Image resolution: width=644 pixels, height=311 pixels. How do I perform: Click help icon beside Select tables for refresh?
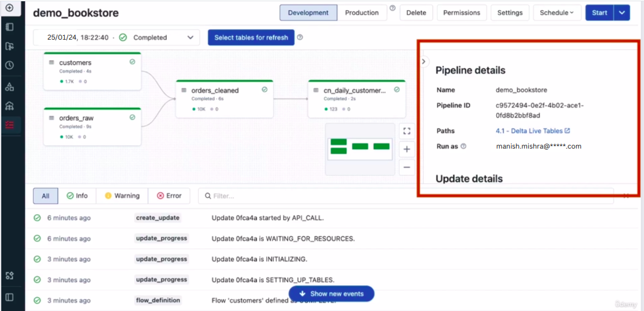point(300,37)
